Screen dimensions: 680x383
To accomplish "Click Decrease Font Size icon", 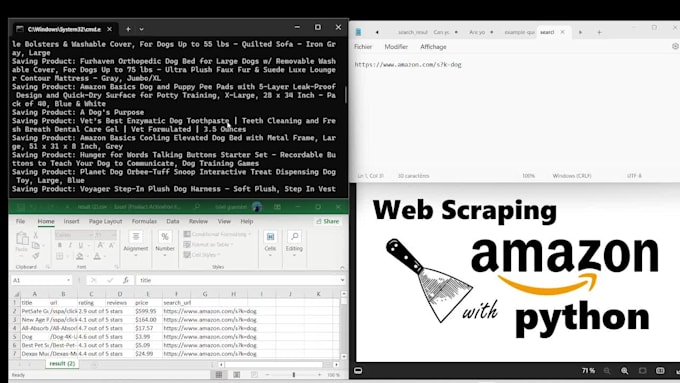I will [111, 246].
